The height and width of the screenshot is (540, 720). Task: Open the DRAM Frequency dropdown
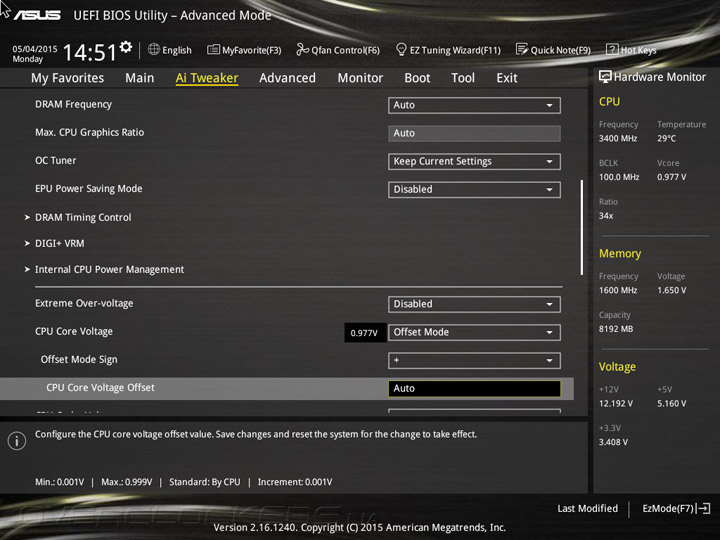tap(474, 105)
